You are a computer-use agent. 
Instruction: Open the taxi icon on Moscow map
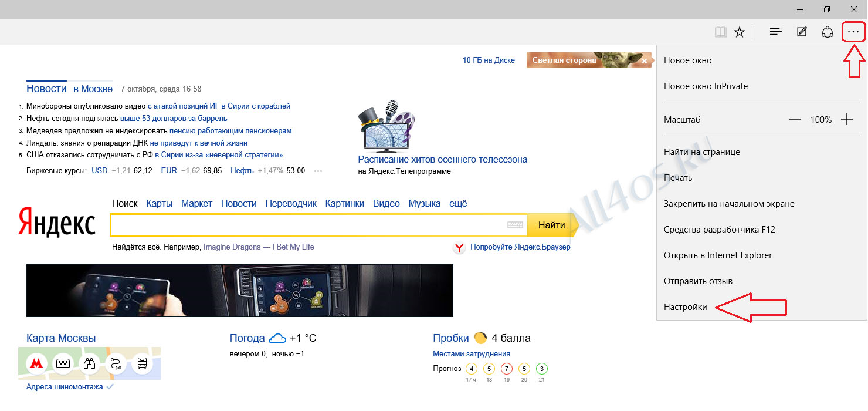[63, 364]
